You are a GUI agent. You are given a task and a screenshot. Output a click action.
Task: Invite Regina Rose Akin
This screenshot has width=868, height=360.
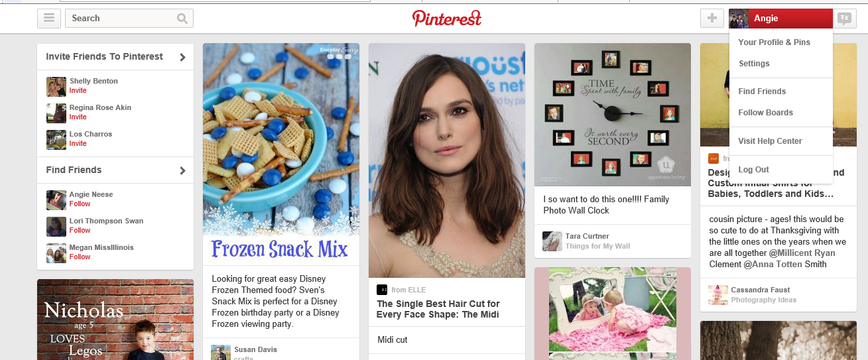[78, 117]
